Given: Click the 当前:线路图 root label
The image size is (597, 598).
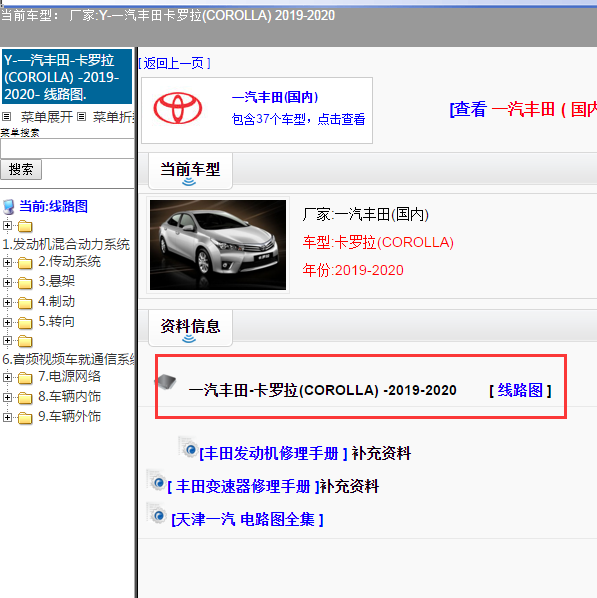Looking at the screenshot, I should click(53, 206).
